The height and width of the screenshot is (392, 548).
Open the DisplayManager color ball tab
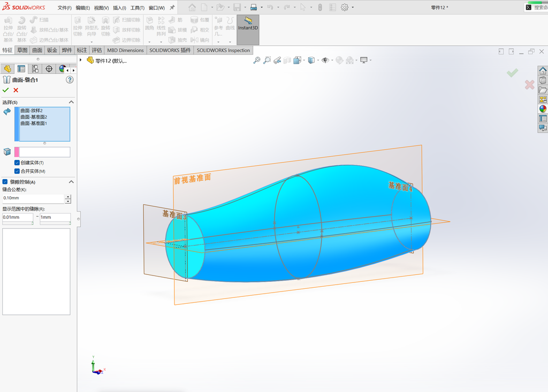(x=62, y=69)
